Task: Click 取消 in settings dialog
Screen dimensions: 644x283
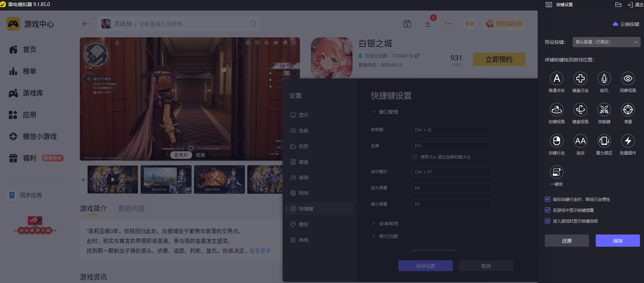Action: pos(486,266)
